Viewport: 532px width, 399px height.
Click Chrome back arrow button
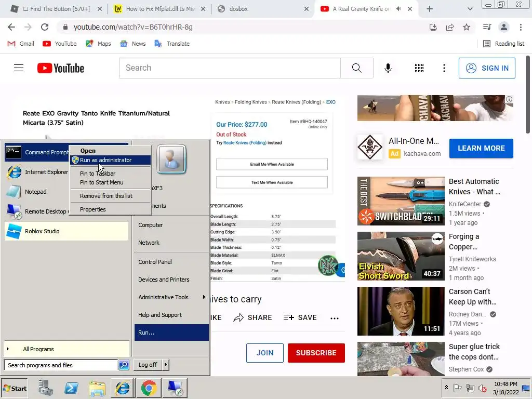(x=11, y=27)
